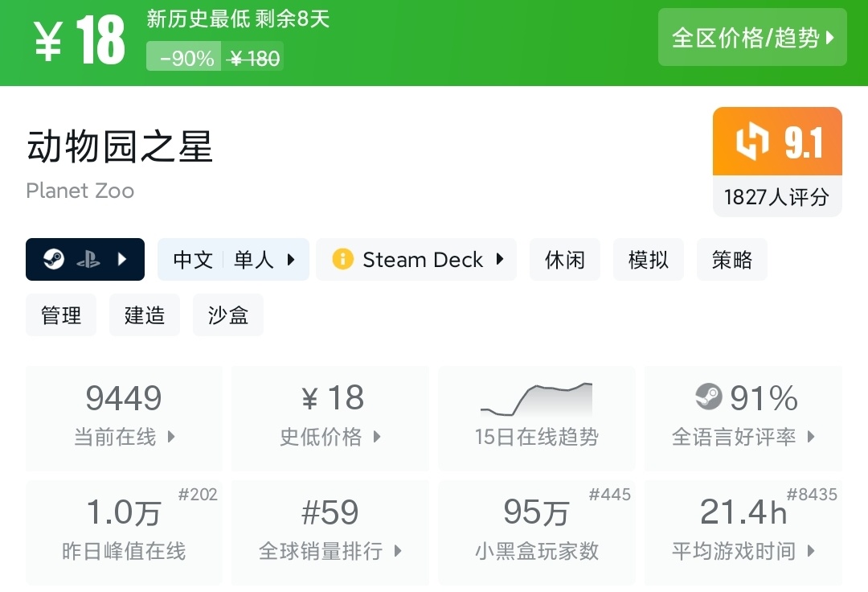Click the PlayStation platform icon
This screenshot has width=868, height=592.
88,260
